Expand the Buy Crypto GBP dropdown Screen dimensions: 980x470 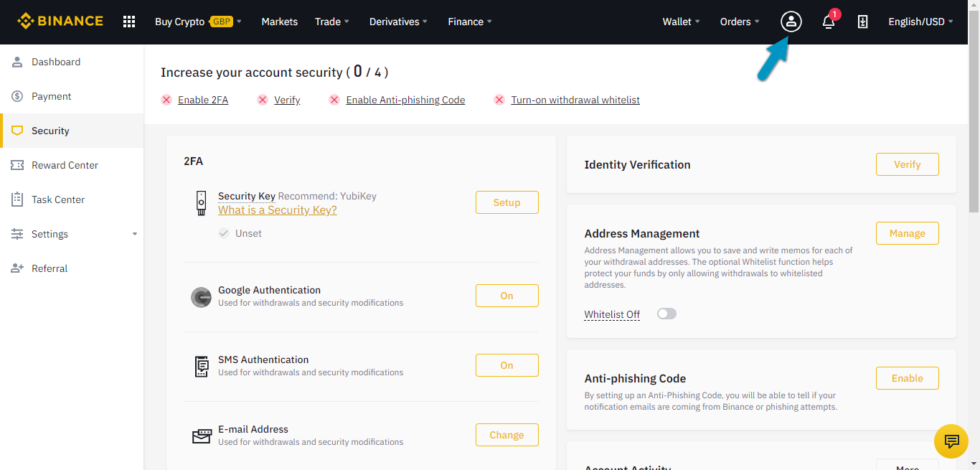(198, 22)
